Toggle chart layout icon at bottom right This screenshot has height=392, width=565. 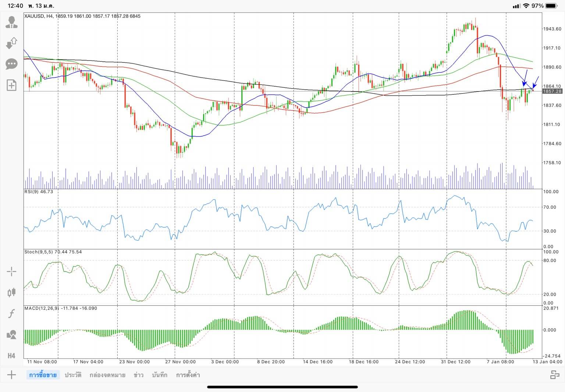coord(555,375)
